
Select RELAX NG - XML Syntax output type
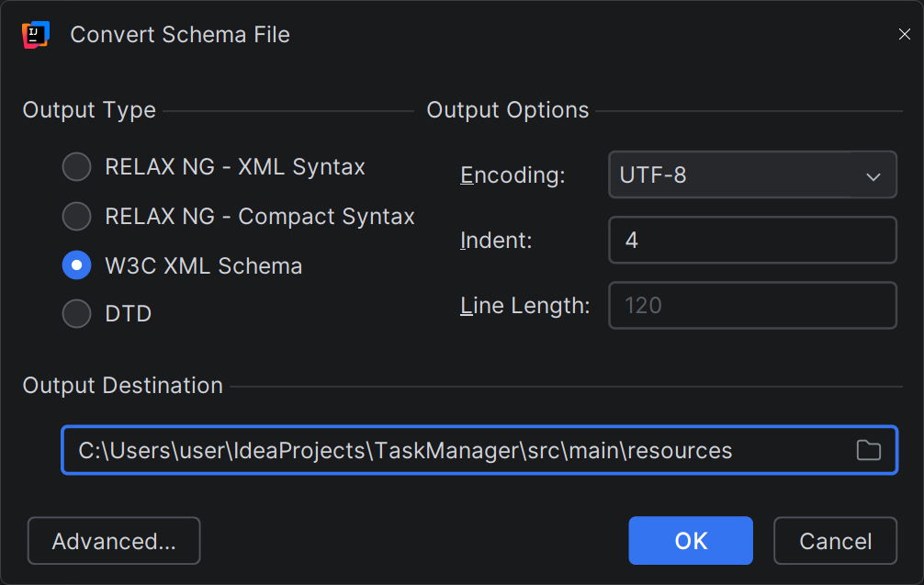pyautogui.click(x=76, y=167)
